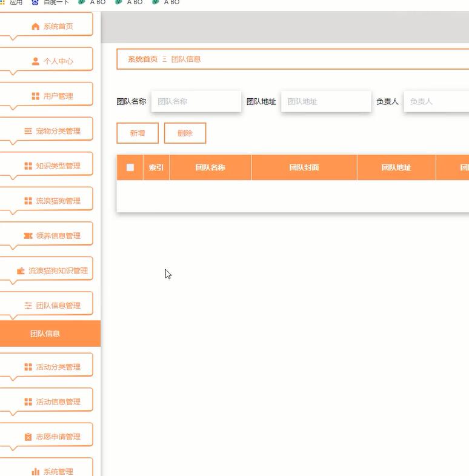Click the 新增 button
Image resolution: width=469 pixels, height=476 pixels.
coord(138,133)
